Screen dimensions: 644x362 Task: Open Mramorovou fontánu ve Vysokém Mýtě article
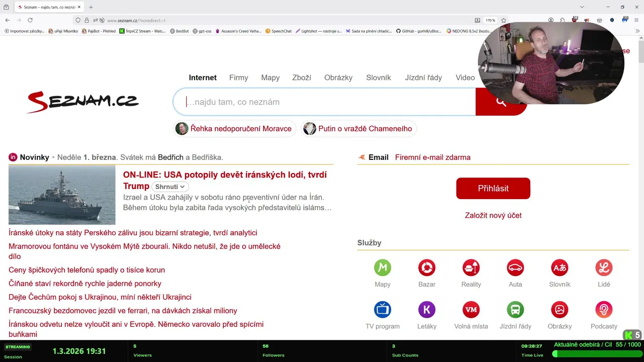tap(144, 251)
